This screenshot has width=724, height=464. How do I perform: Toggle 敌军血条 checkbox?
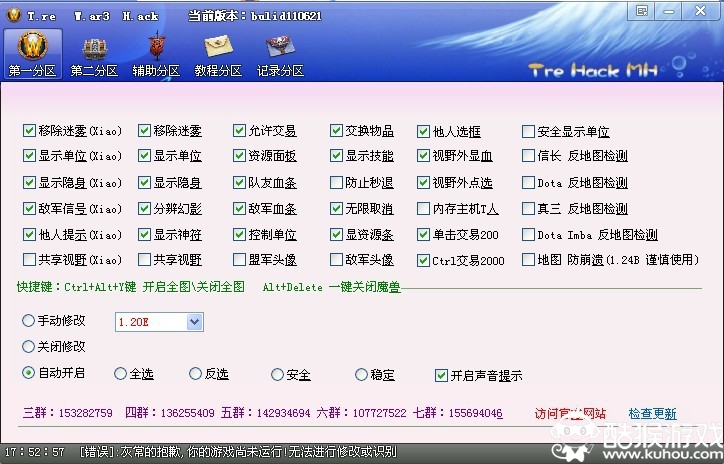(x=239, y=209)
